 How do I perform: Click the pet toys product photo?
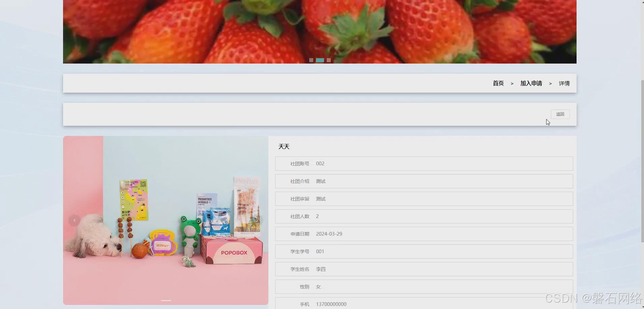pyautogui.click(x=166, y=220)
